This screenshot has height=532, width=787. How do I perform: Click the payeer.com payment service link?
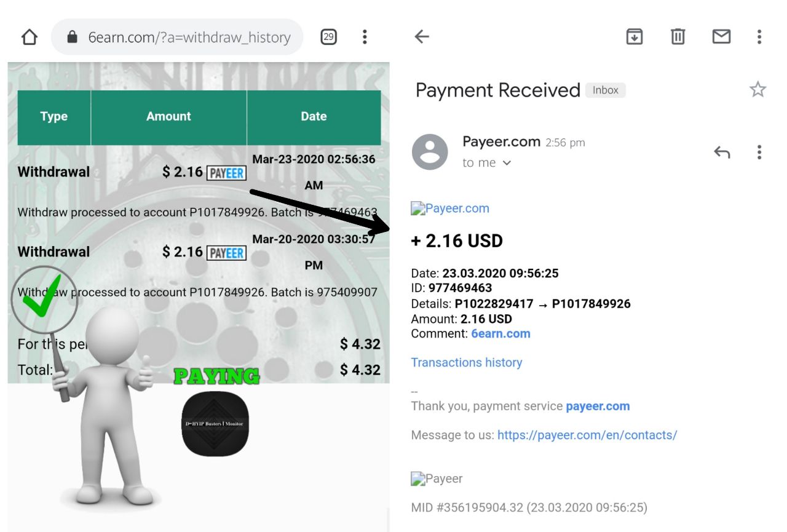598,406
